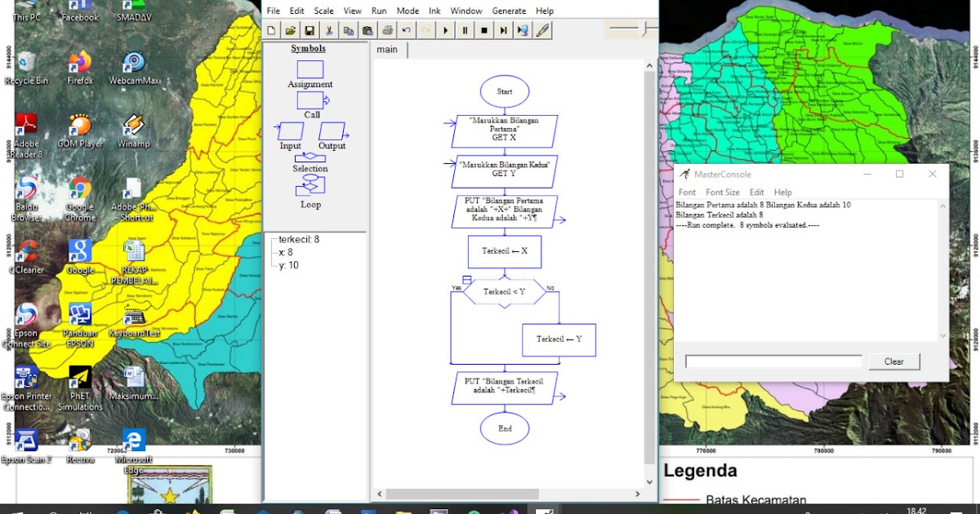The image size is (980, 514).
Task: Click the Copy toolbar icon
Action: pos(348,30)
